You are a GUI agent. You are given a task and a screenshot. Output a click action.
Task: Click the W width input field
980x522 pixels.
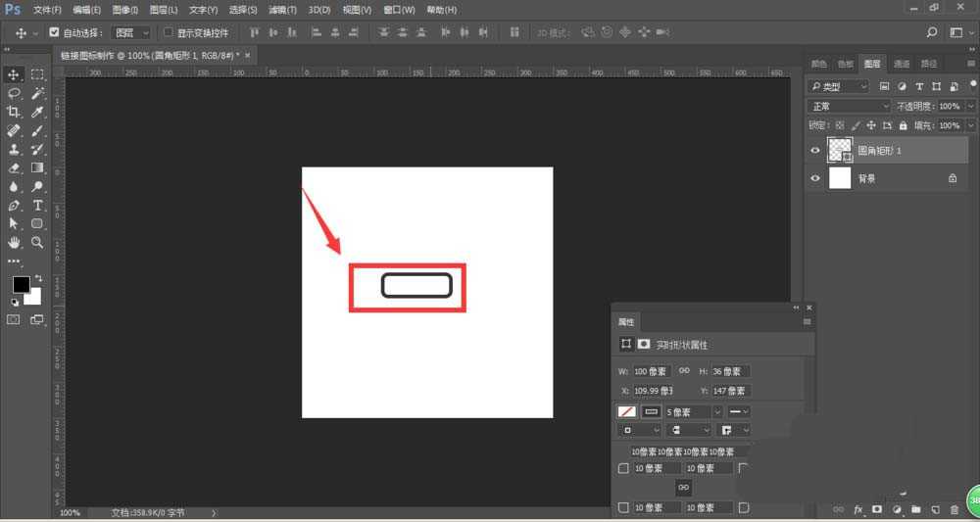point(650,371)
